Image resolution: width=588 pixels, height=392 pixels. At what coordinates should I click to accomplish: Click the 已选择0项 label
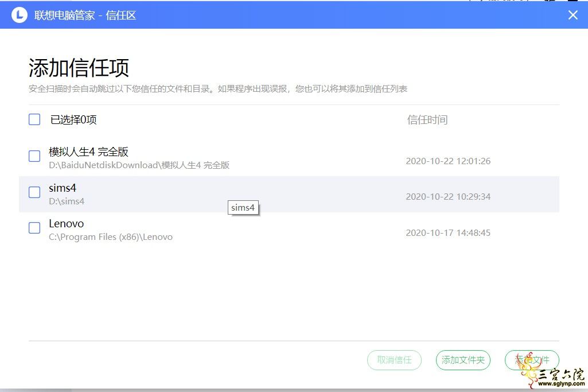tap(73, 120)
